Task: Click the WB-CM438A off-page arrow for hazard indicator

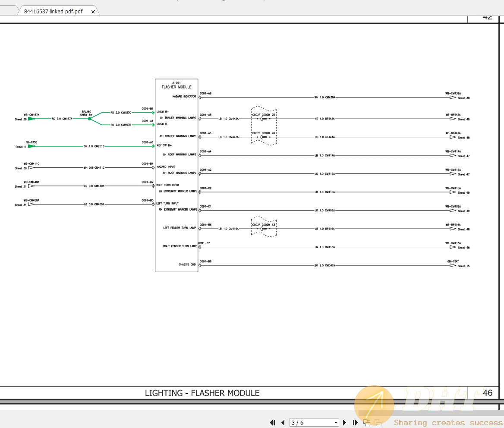Action: pyautogui.click(x=453, y=98)
